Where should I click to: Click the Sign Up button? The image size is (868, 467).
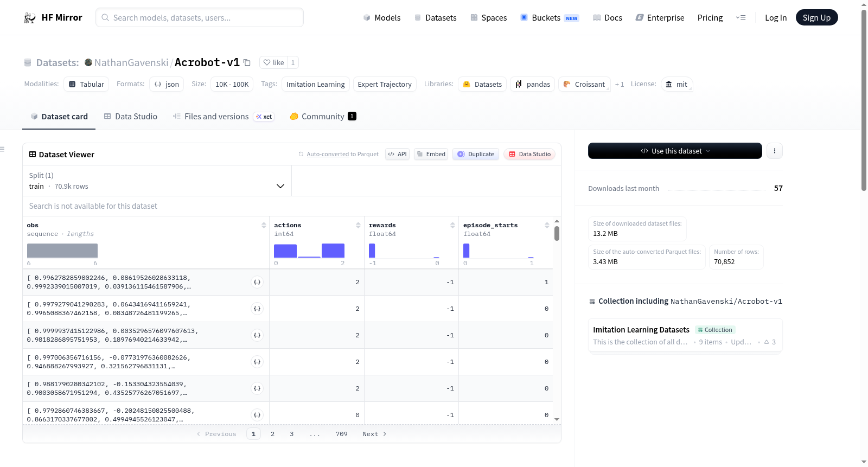[x=816, y=18]
